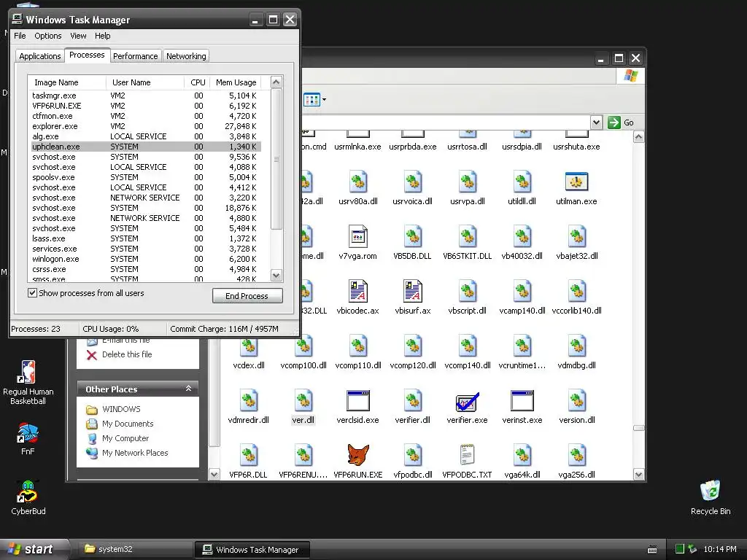The width and height of the screenshot is (747, 560).
Task: Toggle Show processes from all users checkbox
Action: click(32, 293)
